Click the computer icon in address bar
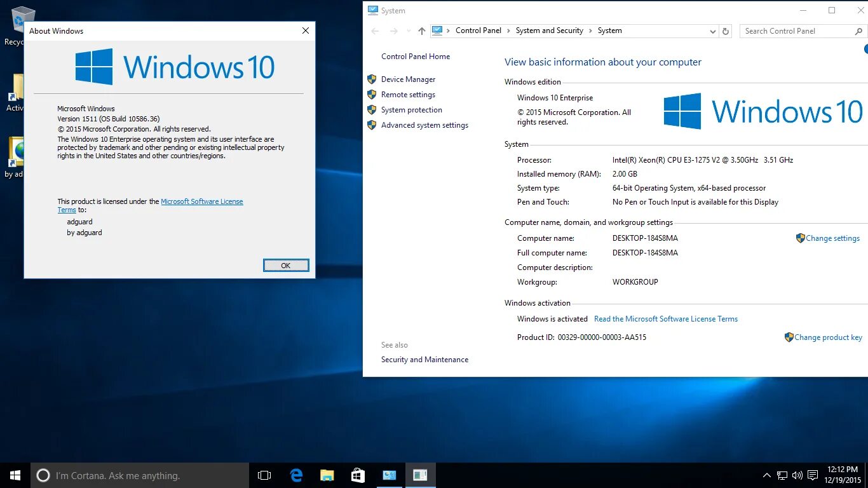Image resolution: width=868 pixels, height=488 pixels. pos(437,30)
